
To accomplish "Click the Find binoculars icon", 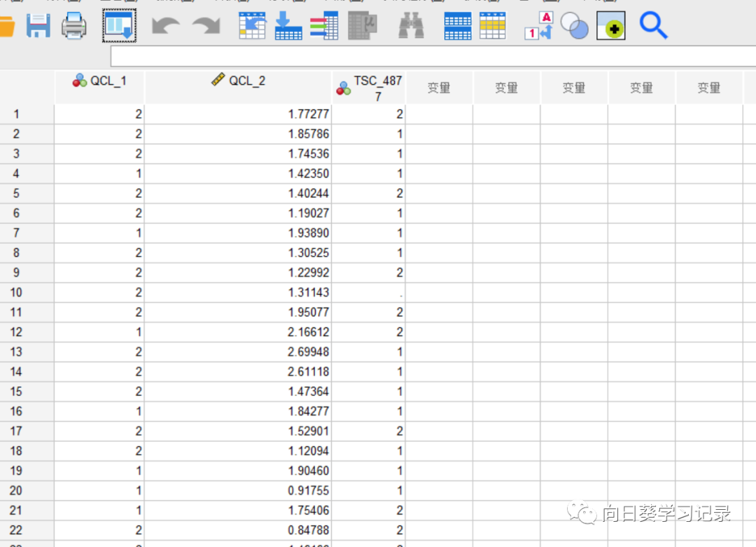I will 412,26.
